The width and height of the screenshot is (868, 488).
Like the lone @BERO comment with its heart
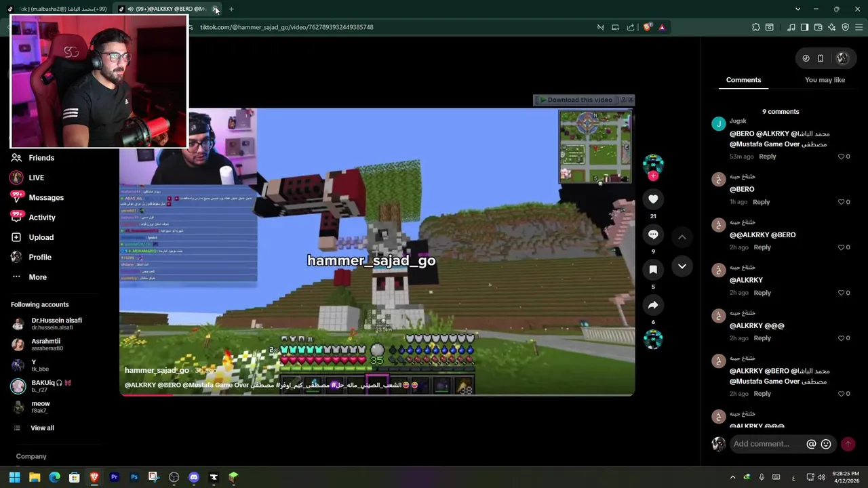842,202
